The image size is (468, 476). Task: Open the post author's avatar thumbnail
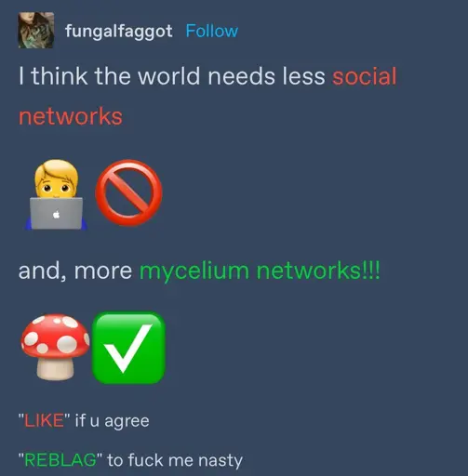36,30
